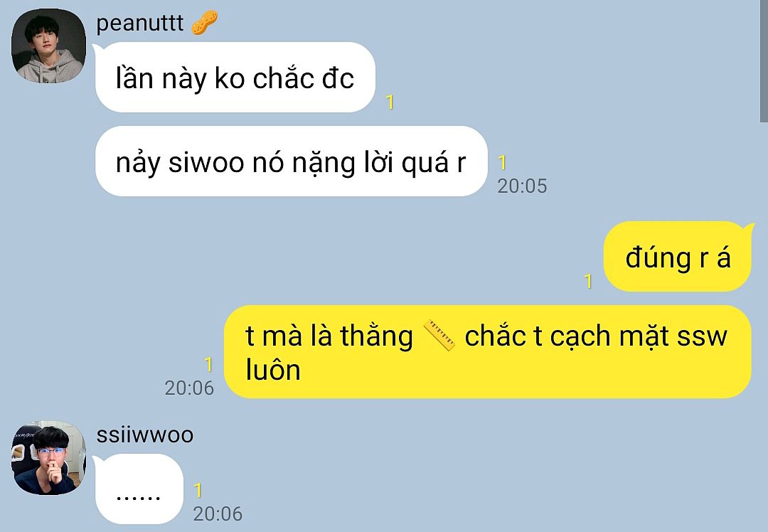
Task: Click the unread count beside the "......" bubble
Action: click(198, 490)
